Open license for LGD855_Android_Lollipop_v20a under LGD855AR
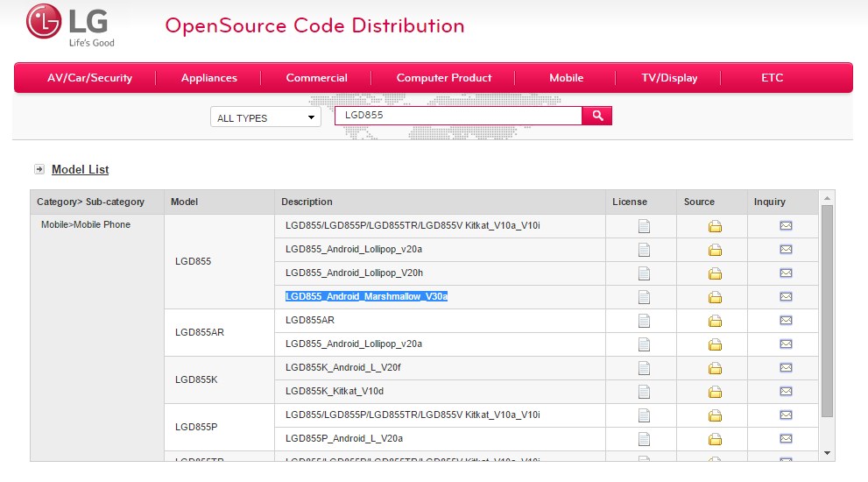 click(644, 344)
